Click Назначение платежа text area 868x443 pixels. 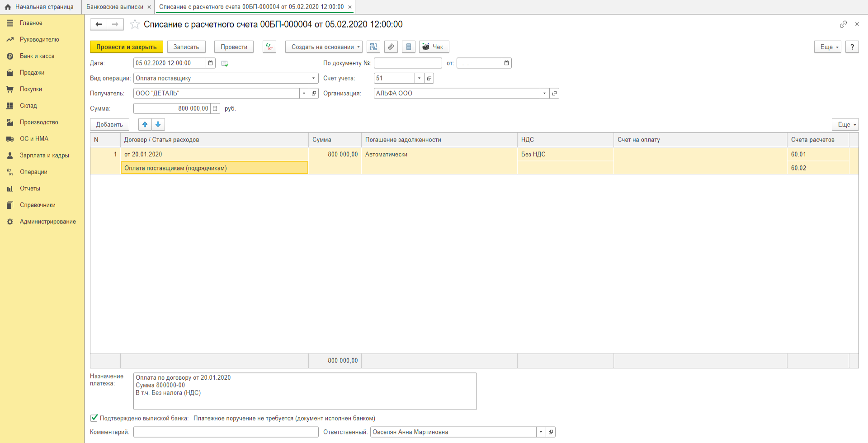[x=305, y=391]
